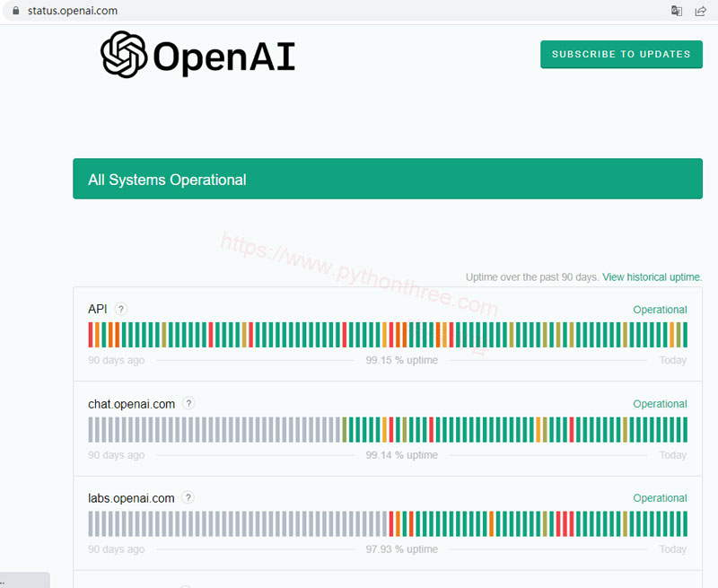Click Today label under labs.openai.com timeline
The image size is (718, 588).
pos(672,549)
